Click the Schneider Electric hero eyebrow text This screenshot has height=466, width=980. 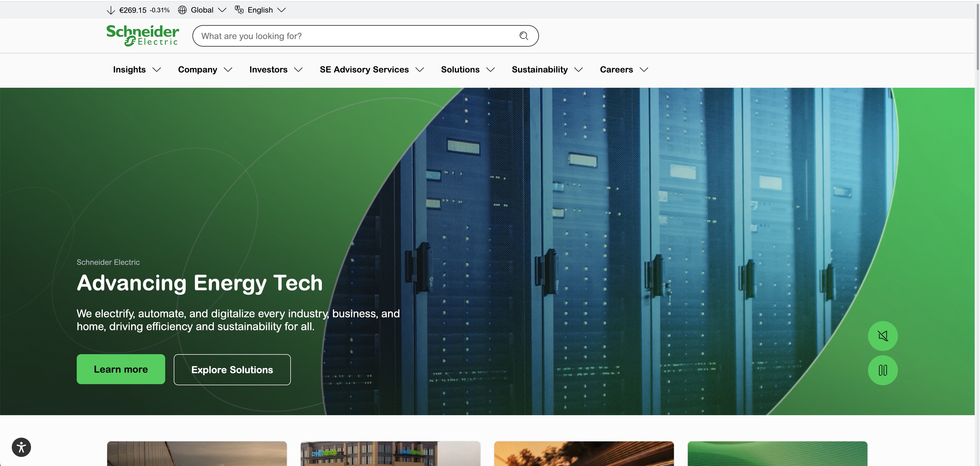(108, 262)
